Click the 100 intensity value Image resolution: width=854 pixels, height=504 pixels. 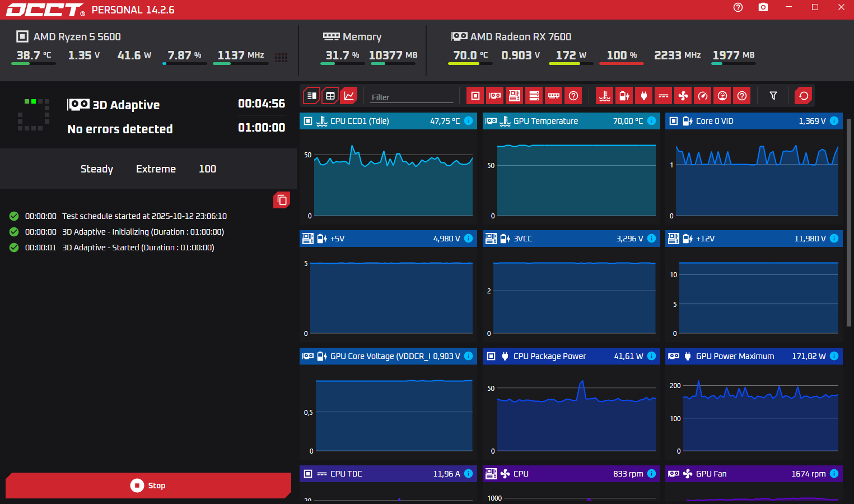[207, 169]
